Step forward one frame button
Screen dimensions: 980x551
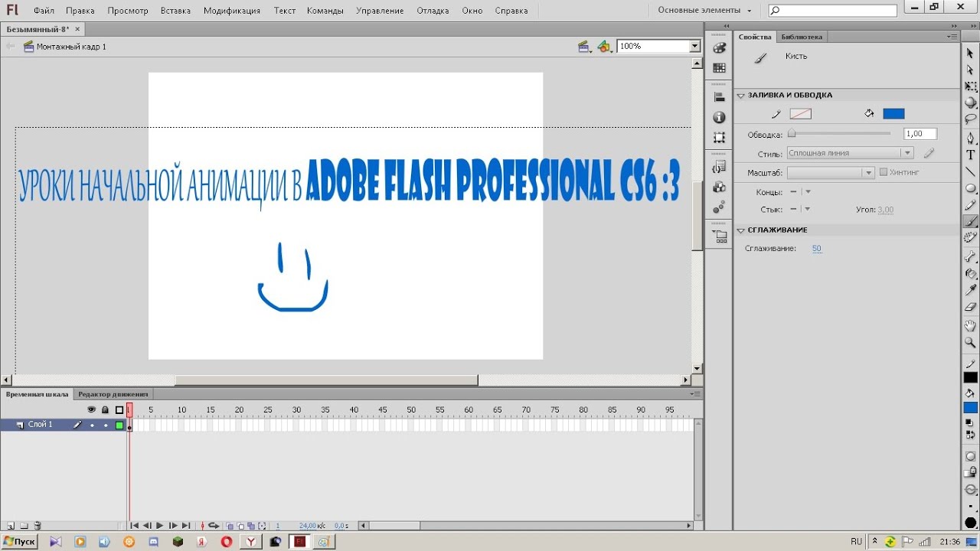coord(173,526)
